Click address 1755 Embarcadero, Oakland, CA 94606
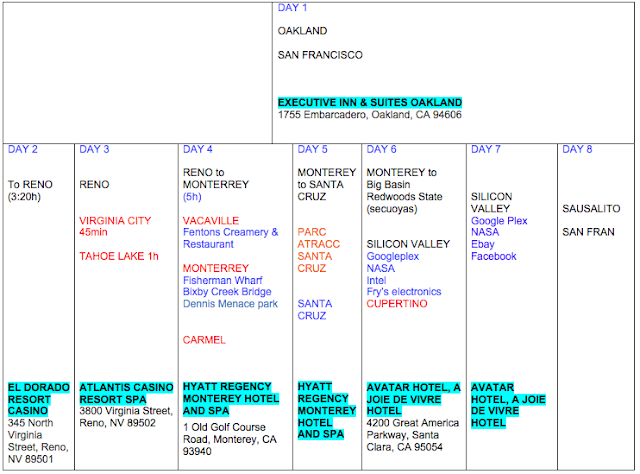Image resolution: width=640 pixels, height=474 pixels. [x=370, y=115]
